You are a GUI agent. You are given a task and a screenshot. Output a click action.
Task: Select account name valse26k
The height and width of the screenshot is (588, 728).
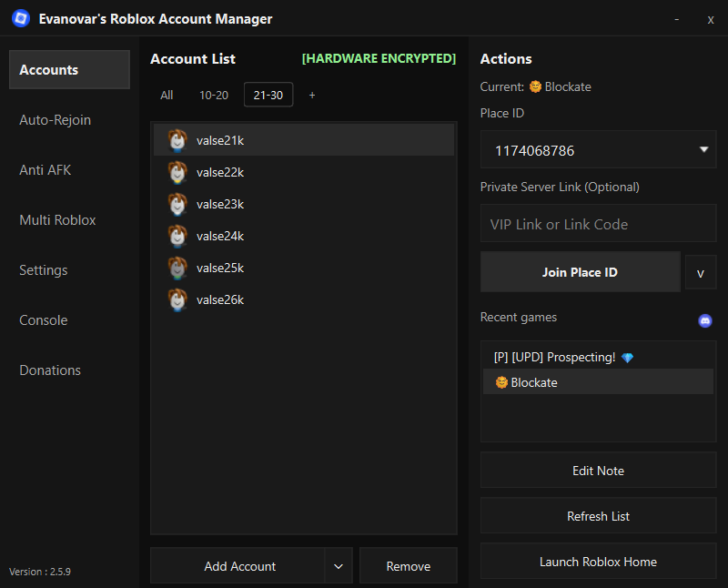click(x=220, y=300)
